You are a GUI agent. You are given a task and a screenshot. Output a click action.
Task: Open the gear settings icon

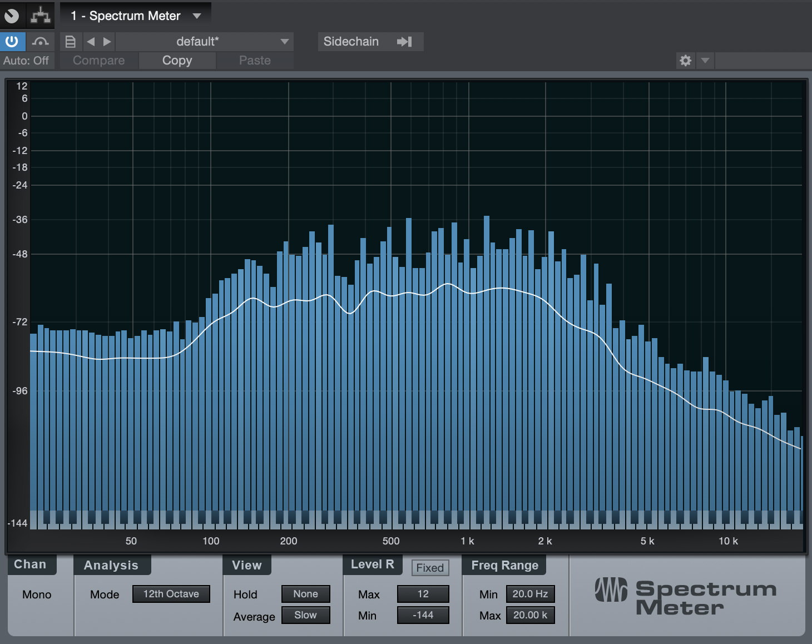(686, 61)
